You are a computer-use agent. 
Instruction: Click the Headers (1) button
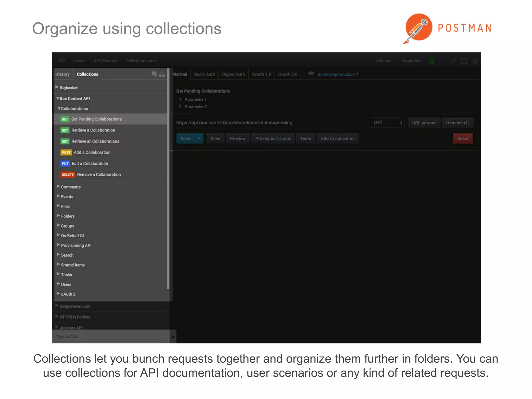point(458,123)
